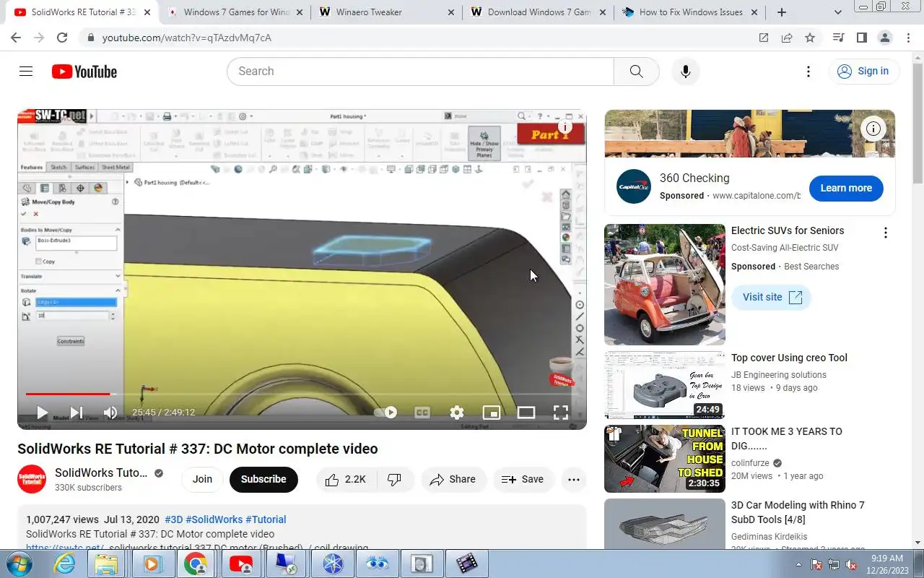Viewport: 924px width, 578px height.
Task: Search with your voice microphone button
Action: pyautogui.click(x=686, y=72)
